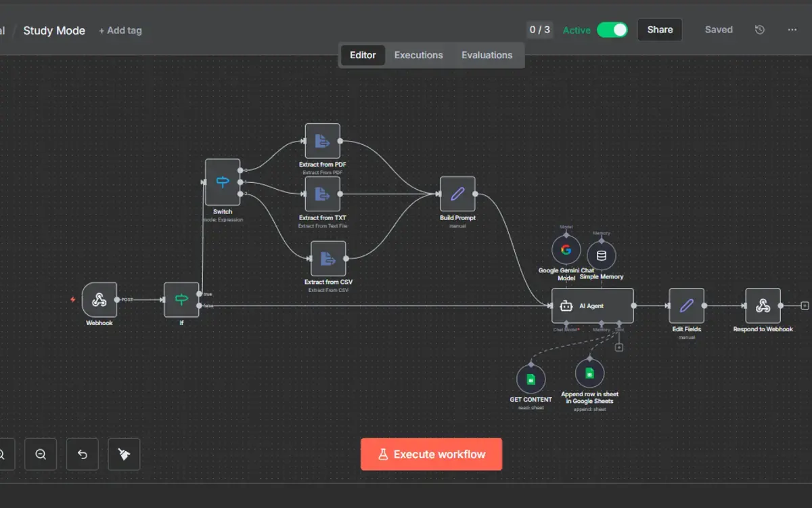Switch to the Editor tab
The image size is (812, 508).
pyautogui.click(x=363, y=56)
